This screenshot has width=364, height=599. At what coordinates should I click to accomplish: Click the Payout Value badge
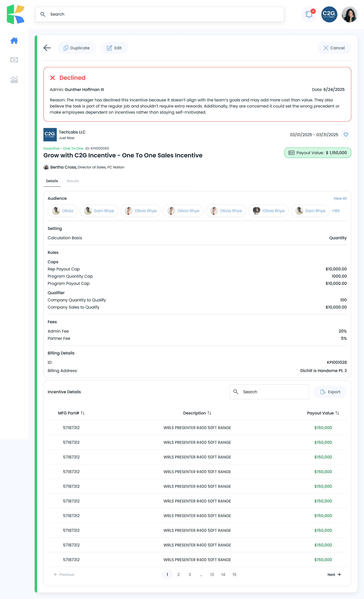point(317,153)
